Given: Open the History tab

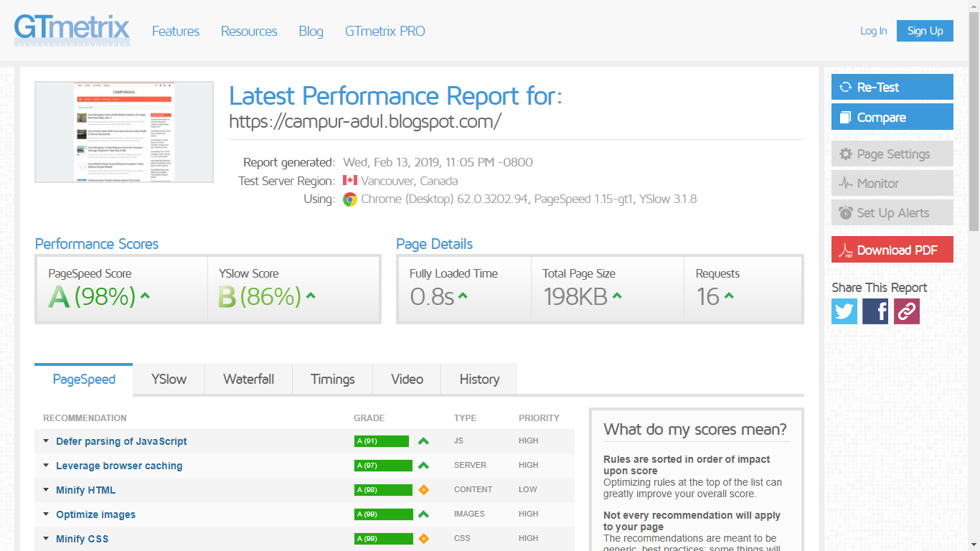Looking at the screenshot, I should pyautogui.click(x=479, y=379).
